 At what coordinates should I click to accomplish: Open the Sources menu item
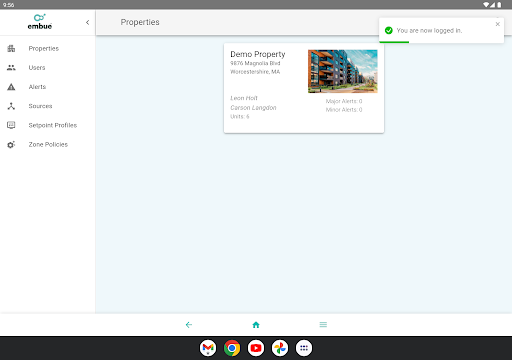tap(40, 106)
